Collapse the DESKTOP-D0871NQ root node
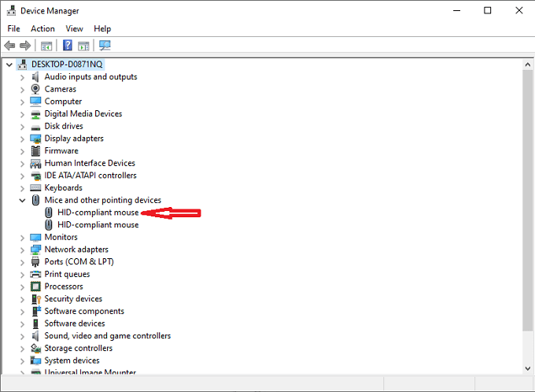This screenshot has width=535, height=392. pyautogui.click(x=9, y=65)
